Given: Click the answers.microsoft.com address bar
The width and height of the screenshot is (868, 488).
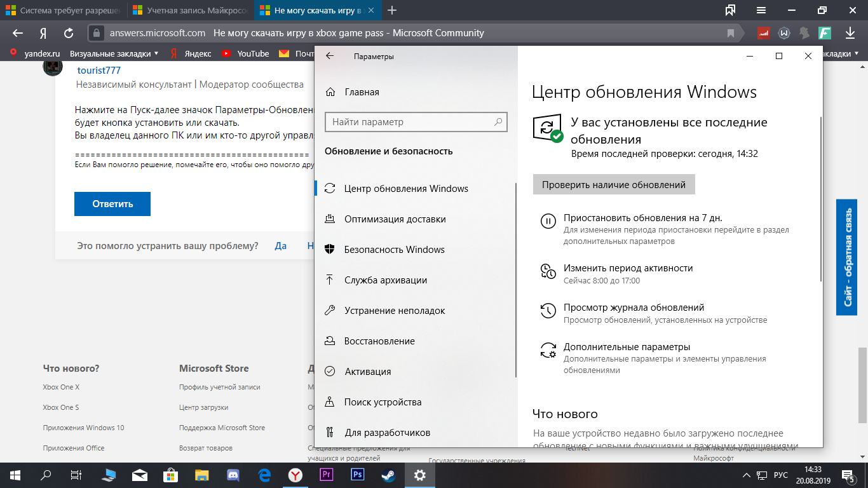Looking at the screenshot, I should pyautogui.click(x=158, y=33).
